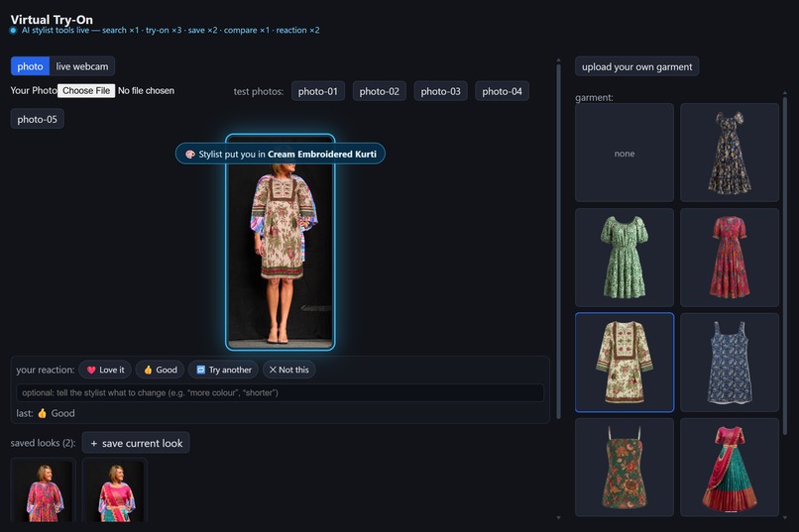Screen dimensions: 799x532
Task: Load test photo-01
Action: [x=318, y=91]
